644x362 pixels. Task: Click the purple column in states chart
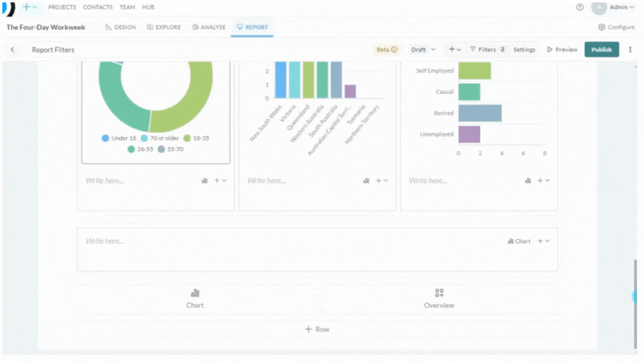pyautogui.click(x=351, y=91)
